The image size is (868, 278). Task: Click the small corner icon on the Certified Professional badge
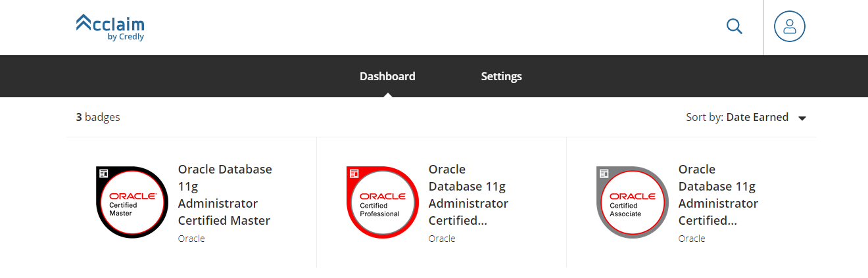[354, 174]
